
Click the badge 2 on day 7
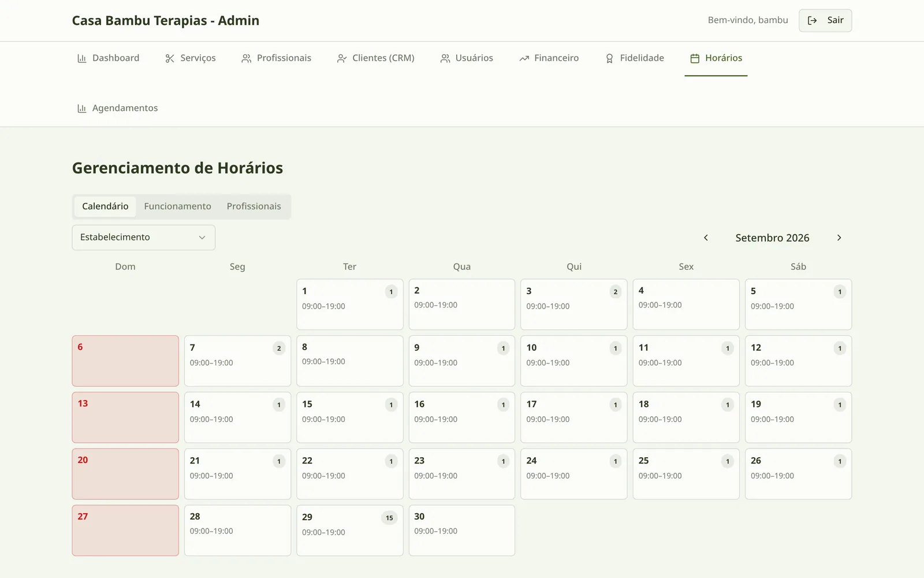coord(279,349)
